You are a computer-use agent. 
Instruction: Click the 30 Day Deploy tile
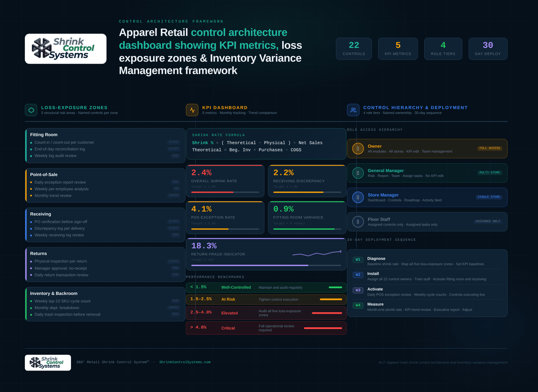pyautogui.click(x=488, y=49)
